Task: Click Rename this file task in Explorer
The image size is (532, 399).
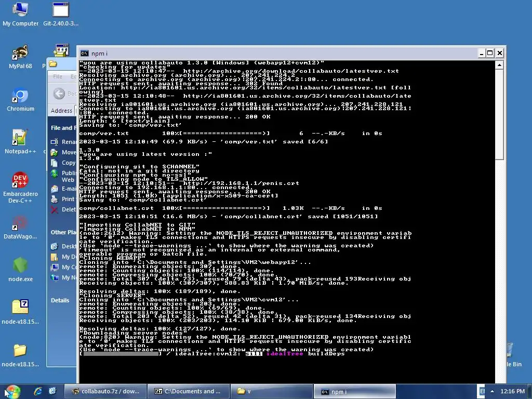Action: 63,142
